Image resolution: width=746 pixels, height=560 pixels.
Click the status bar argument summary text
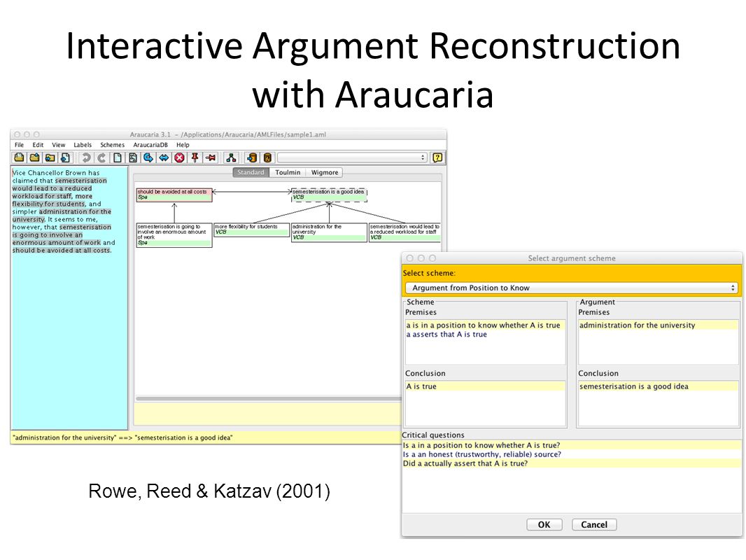[x=122, y=437]
